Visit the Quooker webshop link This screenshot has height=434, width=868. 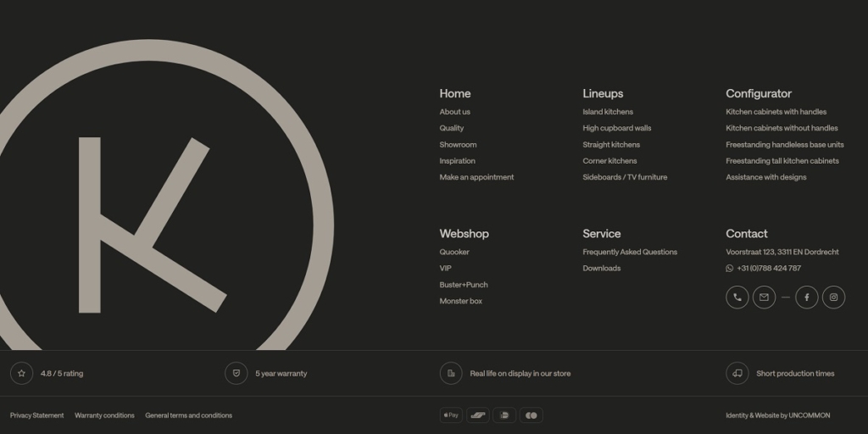point(453,252)
